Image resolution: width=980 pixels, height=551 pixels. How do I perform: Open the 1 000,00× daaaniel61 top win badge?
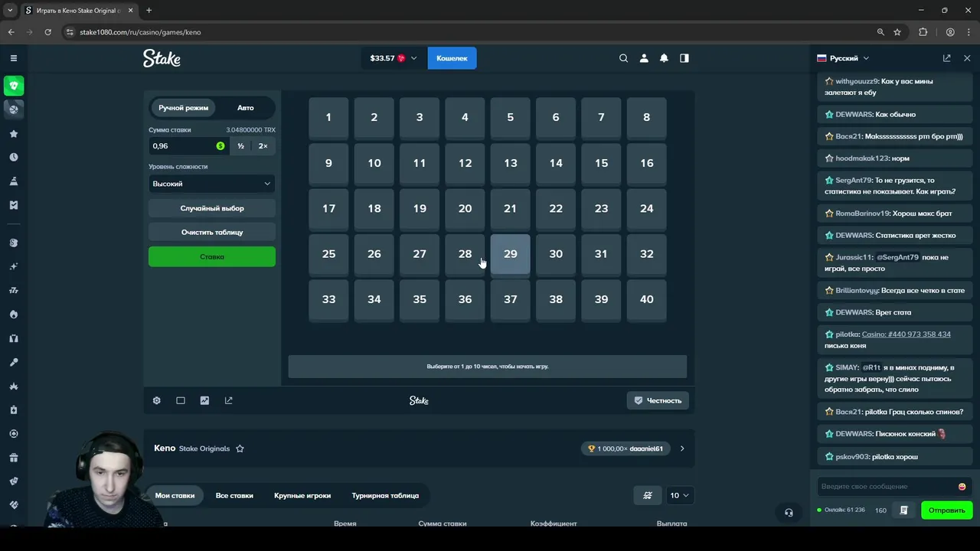click(626, 448)
